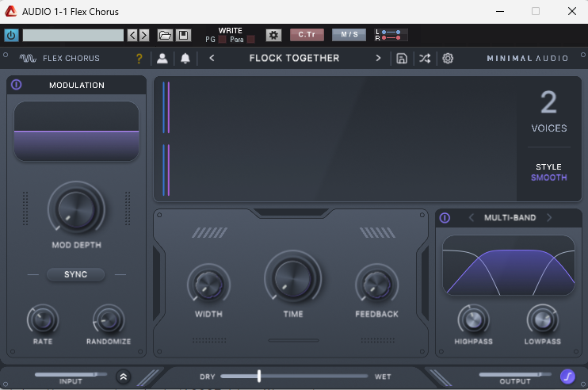This screenshot has width=588, height=390.
Task: Switch to previous filter mode chevron
Action: click(x=472, y=217)
